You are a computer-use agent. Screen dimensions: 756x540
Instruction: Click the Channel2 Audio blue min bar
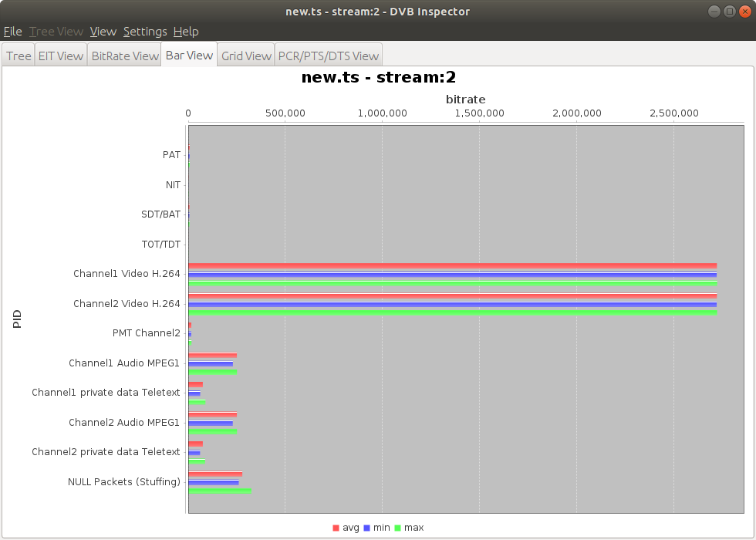click(x=211, y=424)
